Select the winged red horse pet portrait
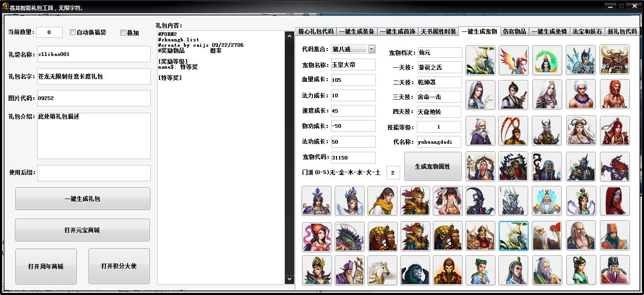Screen dimensions: 644x295 513,60
